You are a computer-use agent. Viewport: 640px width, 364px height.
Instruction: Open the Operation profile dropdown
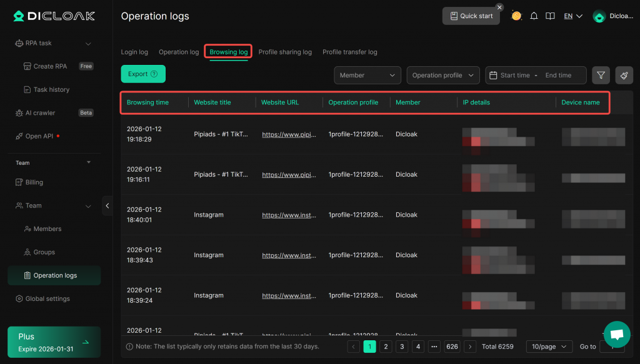click(443, 75)
